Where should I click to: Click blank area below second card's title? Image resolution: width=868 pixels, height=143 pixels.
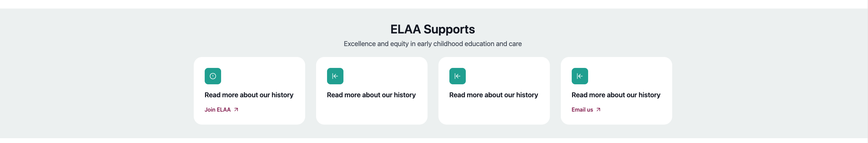click(371, 112)
